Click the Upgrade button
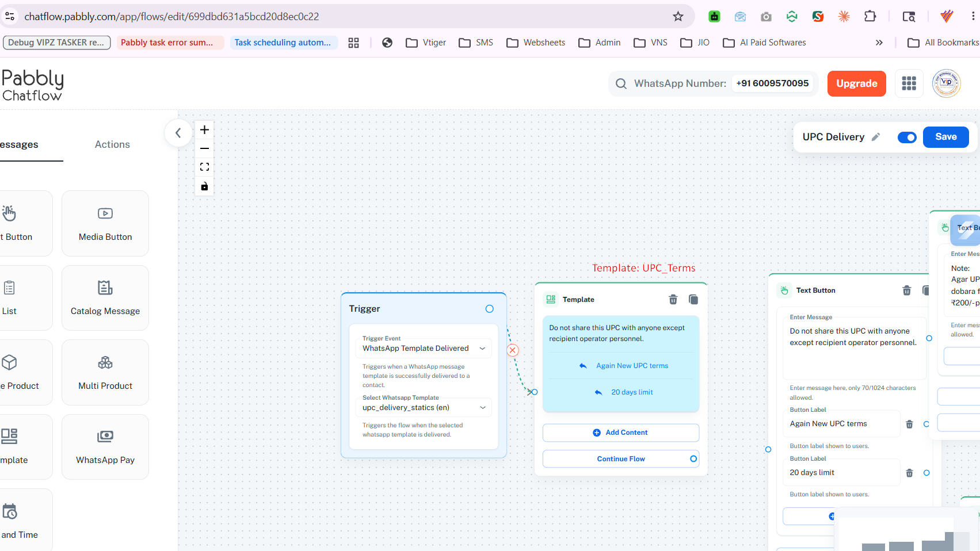This screenshot has width=980, height=551. [x=857, y=83]
